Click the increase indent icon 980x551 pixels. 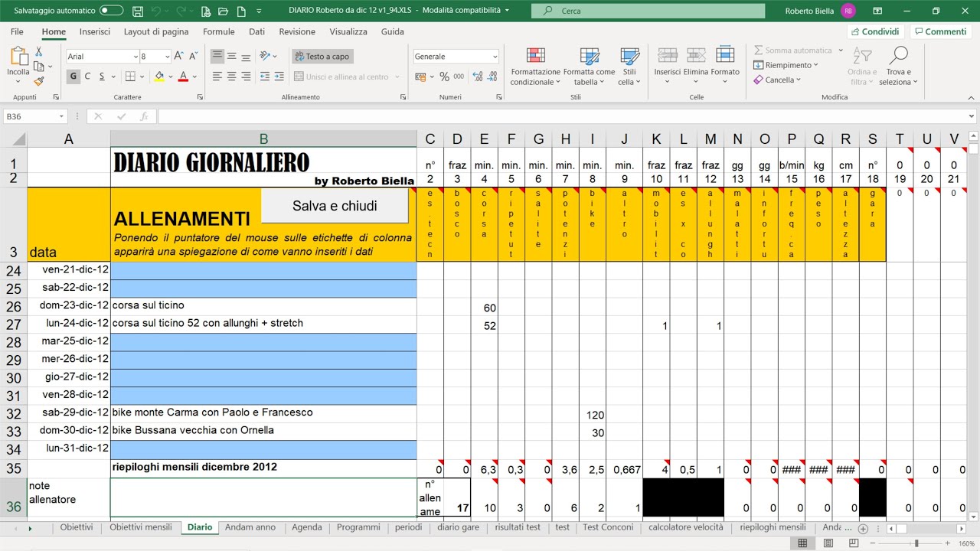pos(280,77)
